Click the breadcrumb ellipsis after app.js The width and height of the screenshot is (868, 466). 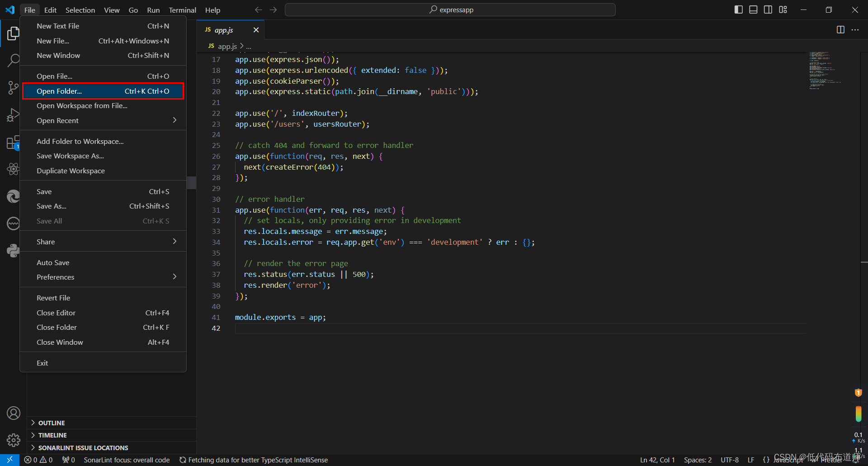pyautogui.click(x=249, y=47)
